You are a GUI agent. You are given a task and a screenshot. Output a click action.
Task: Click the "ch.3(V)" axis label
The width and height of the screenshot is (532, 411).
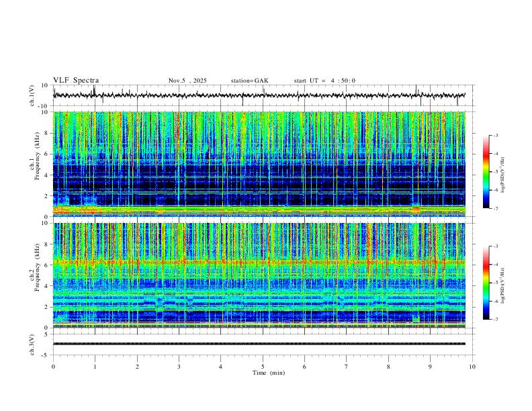pos(32,345)
